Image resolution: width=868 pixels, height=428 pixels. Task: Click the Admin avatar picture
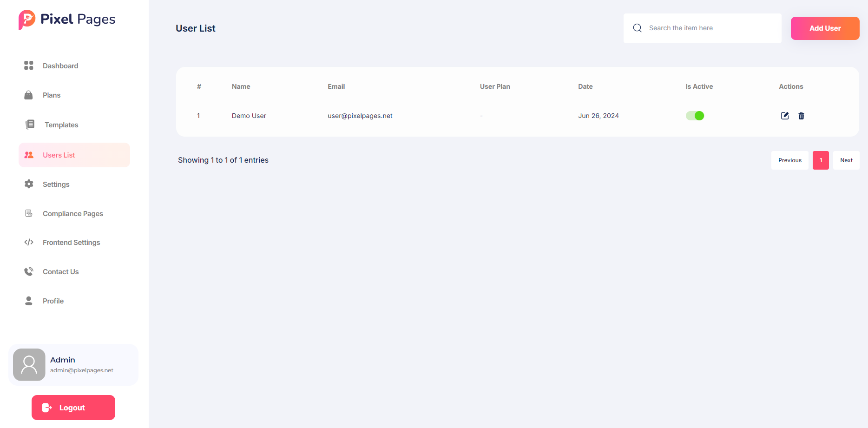[29, 365]
